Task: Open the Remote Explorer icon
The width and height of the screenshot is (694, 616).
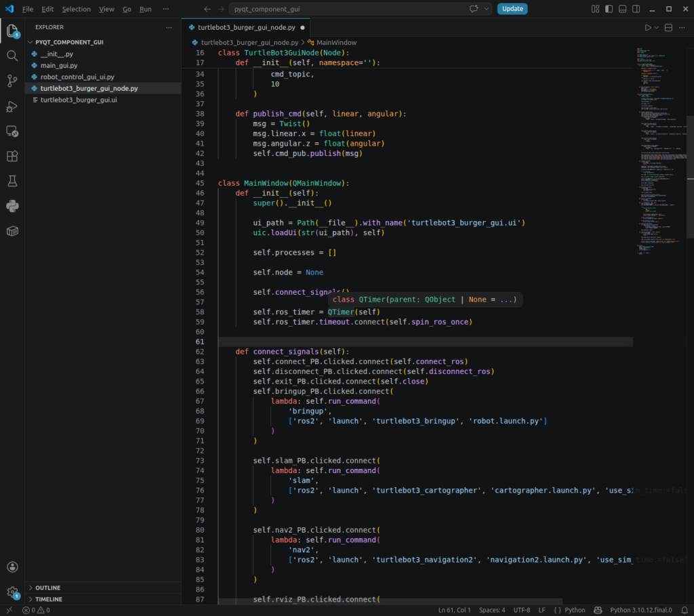Action: click(12, 131)
